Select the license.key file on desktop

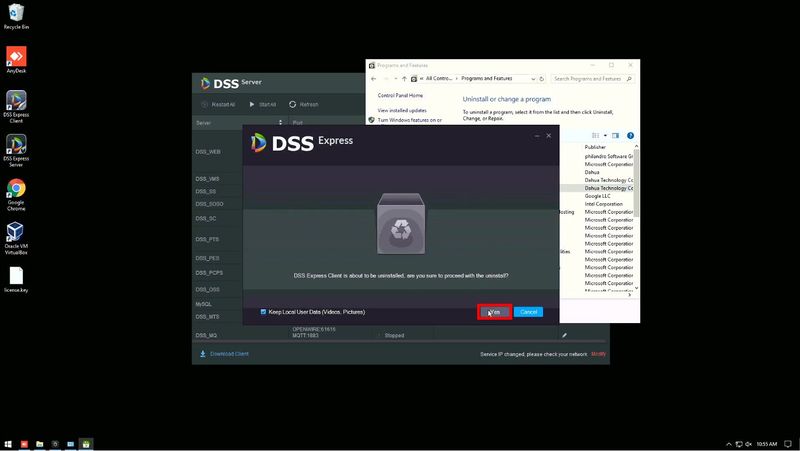16,280
